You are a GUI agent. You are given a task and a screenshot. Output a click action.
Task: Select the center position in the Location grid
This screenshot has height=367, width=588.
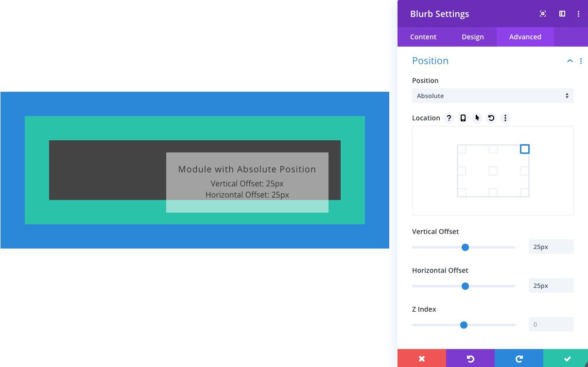(x=493, y=171)
